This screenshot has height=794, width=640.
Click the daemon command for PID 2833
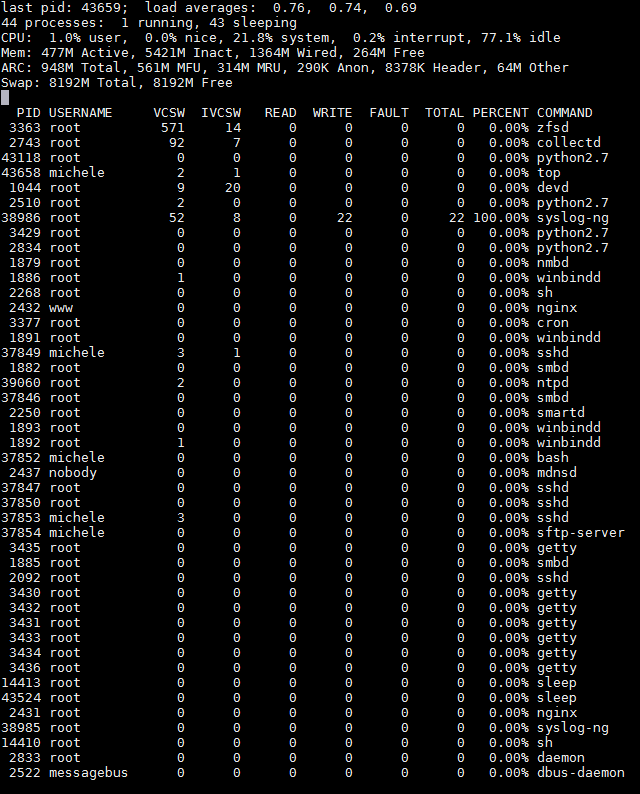561,758
